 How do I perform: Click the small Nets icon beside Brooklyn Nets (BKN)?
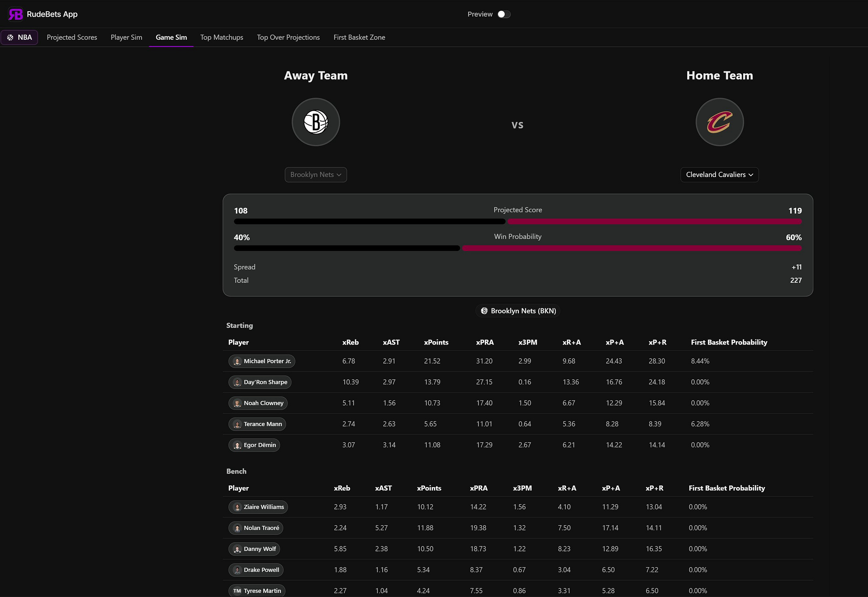[x=484, y=311]
